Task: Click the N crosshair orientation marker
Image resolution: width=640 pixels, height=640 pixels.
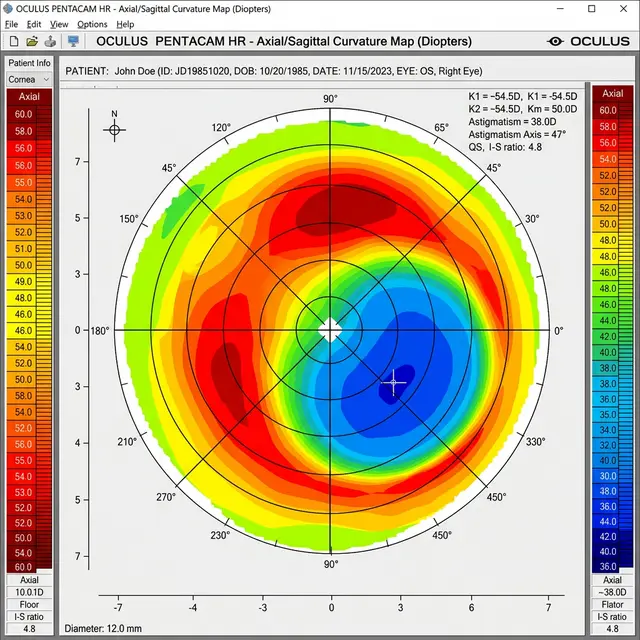Action: pyautogui.click(x=115, y=128)
